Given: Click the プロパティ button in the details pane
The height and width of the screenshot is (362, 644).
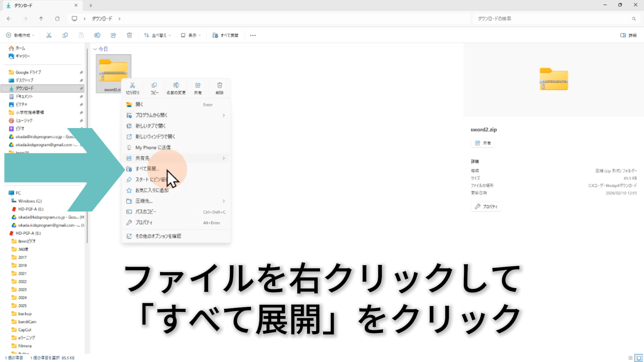Looking at the screenshot, I should coord(486,206).
